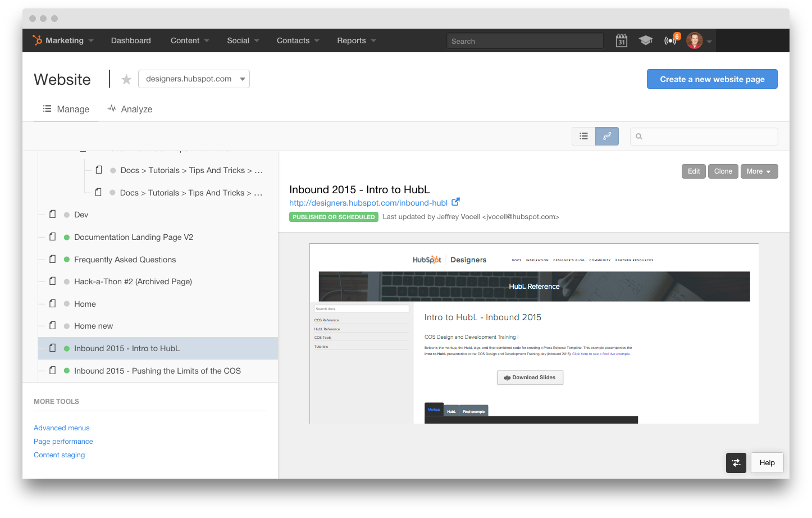Open the designers.hubspot.com domain selector

click(x=194, y=79)
